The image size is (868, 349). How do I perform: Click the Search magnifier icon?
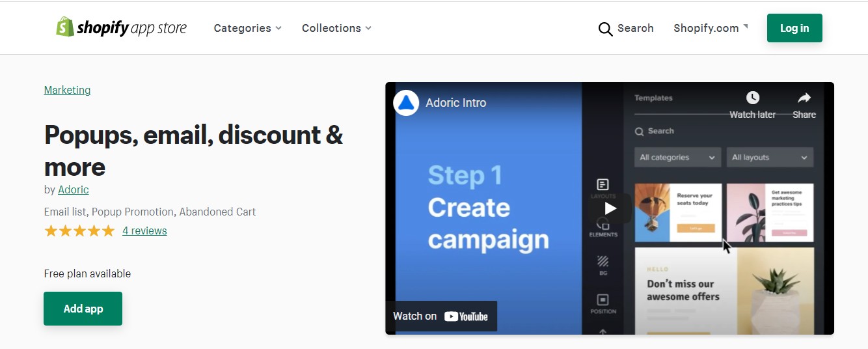click(x=605, y=29)
